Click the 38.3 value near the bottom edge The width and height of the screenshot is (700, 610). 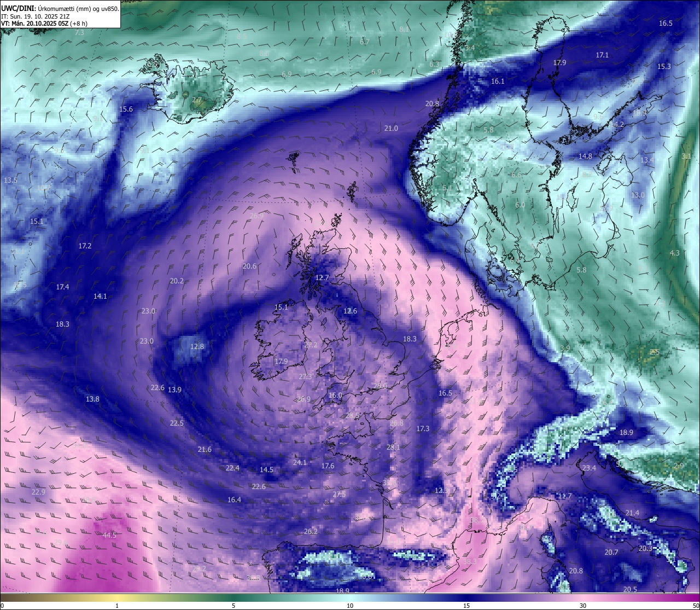tap(470, 561)
